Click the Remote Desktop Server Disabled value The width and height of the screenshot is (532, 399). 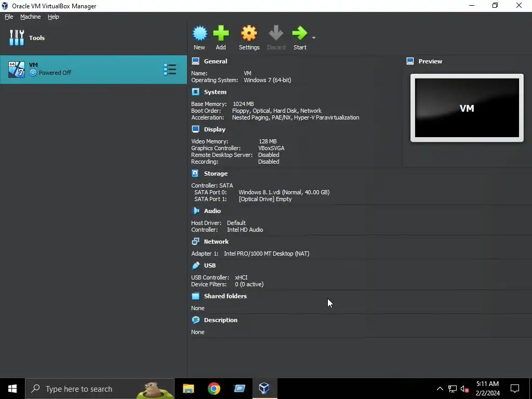point(269,155)
